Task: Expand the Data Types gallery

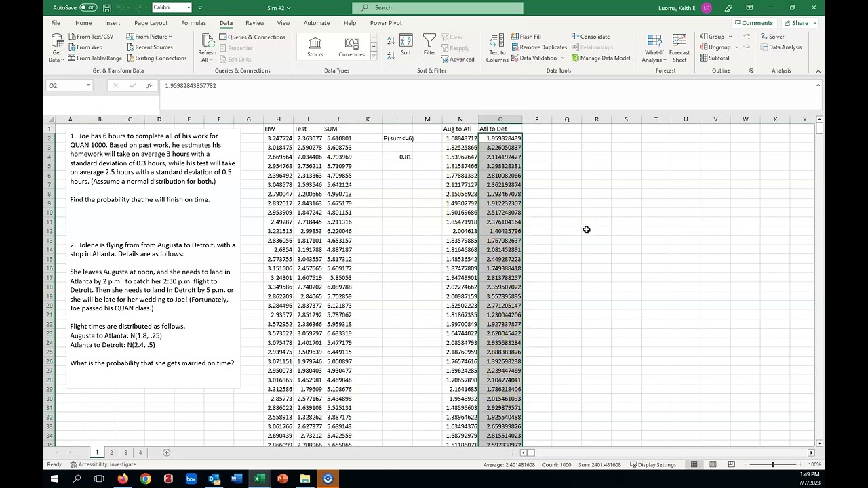Action: point(373,56)
